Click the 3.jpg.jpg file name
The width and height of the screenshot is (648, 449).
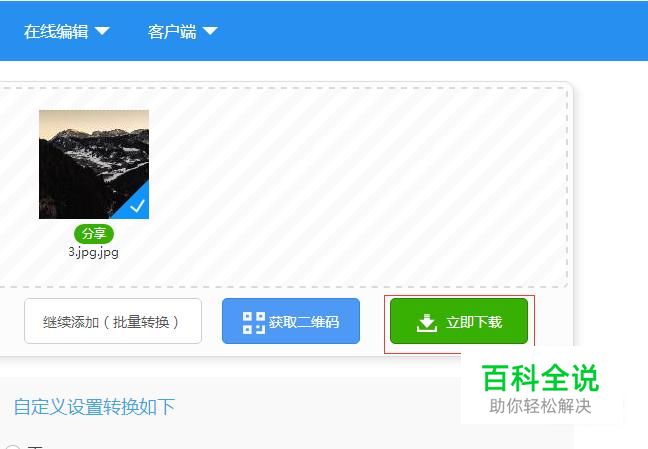(x=94, y=252)
